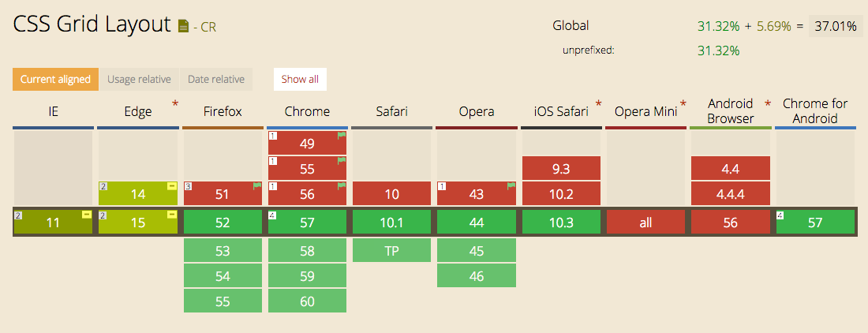The width and height of the screenshot is (868, 333).
Task: Click the Opera Mini all cell
Action: (x=645, y=223)
